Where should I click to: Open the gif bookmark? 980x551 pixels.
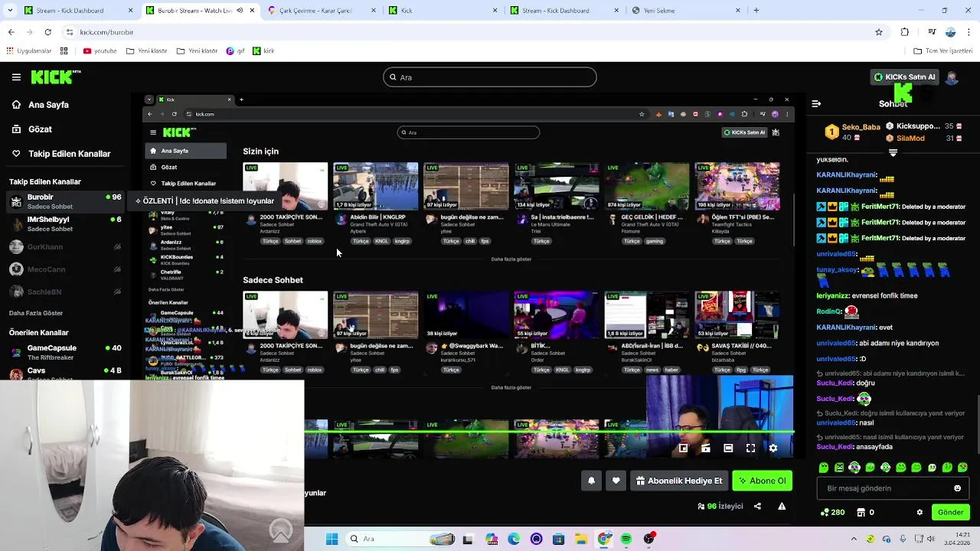235,51
